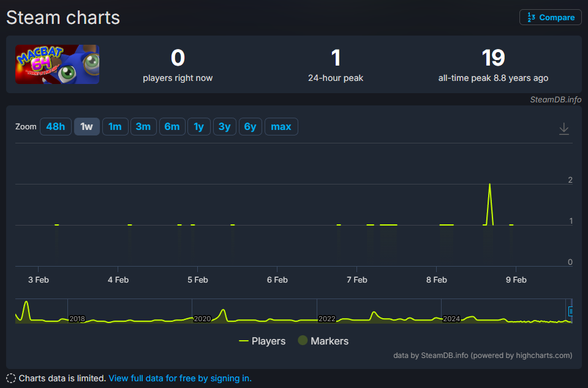Click the chart download icon
Image resolution: width=588 pixels, height=388 pixels.
coord(564,128)
